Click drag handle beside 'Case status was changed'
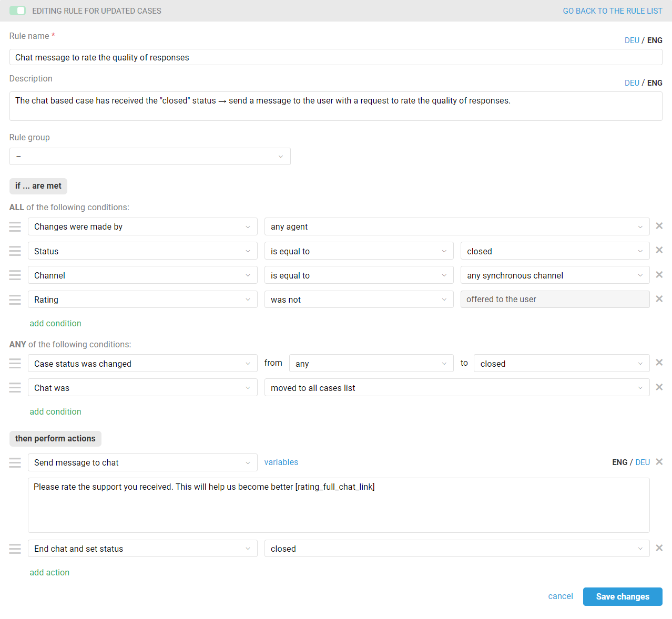This screenshot has width=672, height=619. (15, 364)
